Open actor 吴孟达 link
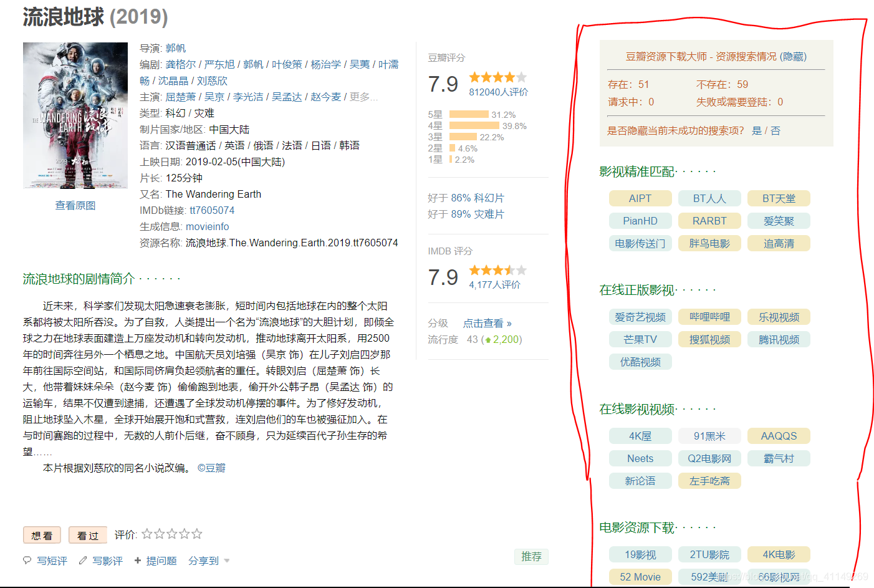 click(287, 97)
